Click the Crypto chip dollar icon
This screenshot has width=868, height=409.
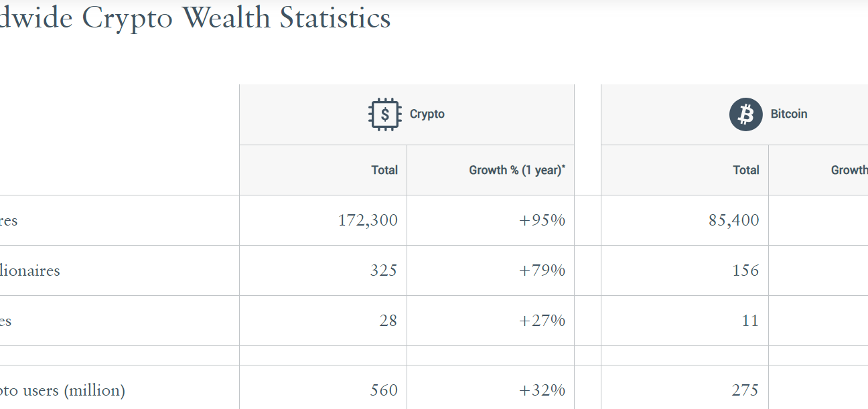click(384, 114)
